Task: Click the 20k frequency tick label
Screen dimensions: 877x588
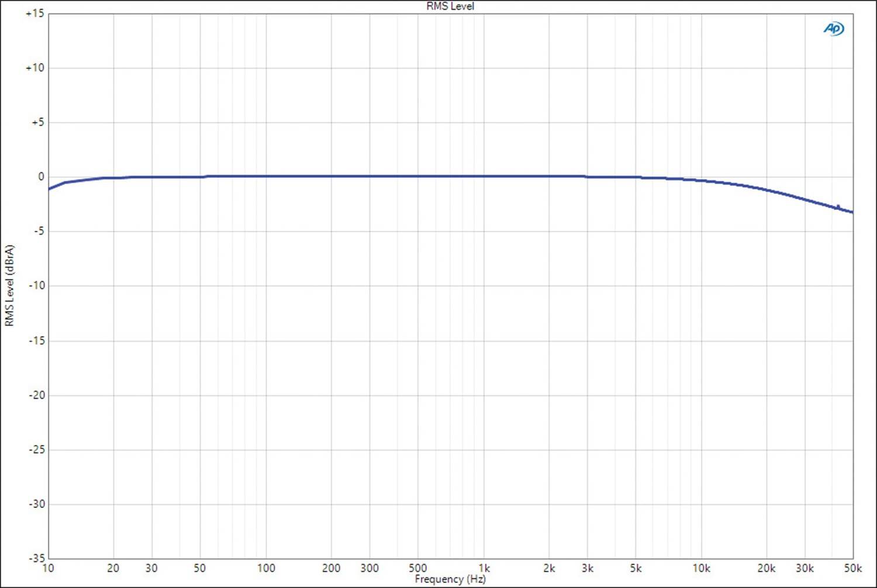Action: (766, 568)
